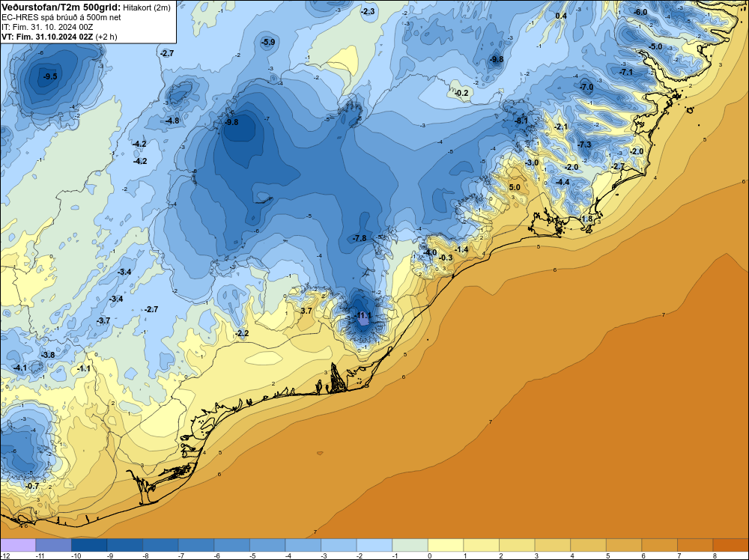Click the light yellow legend swatch between 0 and 1
This screenshot has width=749, height=560.
click(x=446, y=545)
